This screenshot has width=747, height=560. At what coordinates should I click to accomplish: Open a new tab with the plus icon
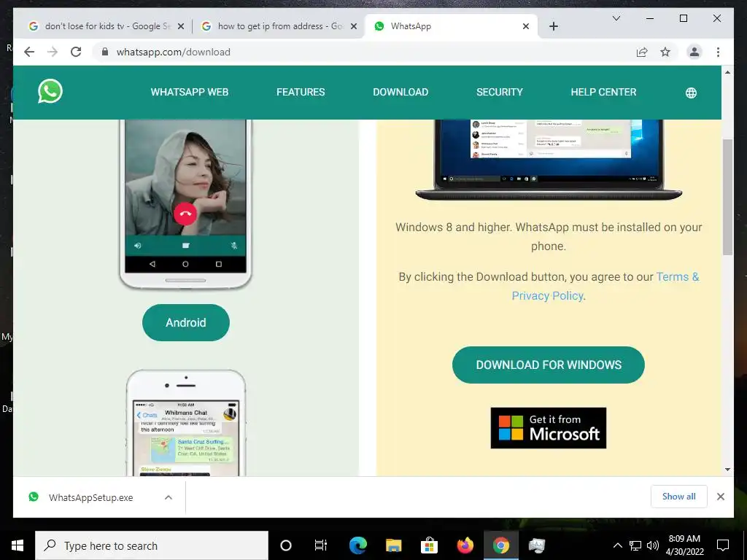tap(553, 26)
